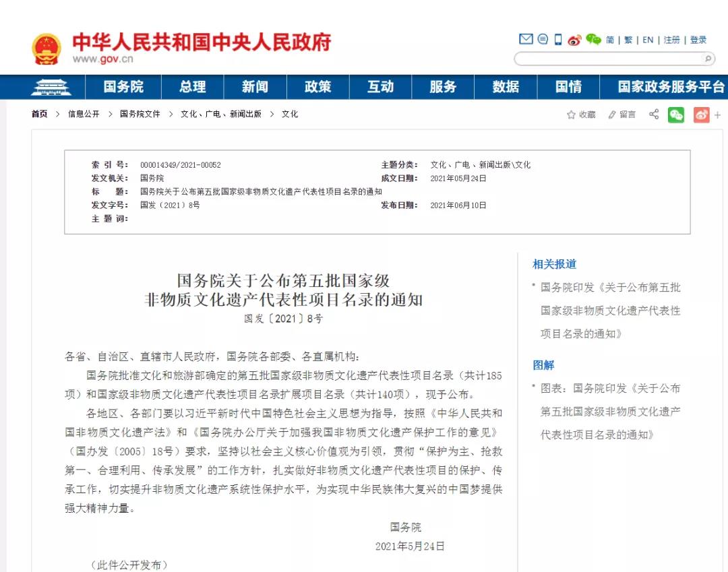Expand more share options plus sign
This screenshot has height=572, width=728.
click(x=717, y=115)
